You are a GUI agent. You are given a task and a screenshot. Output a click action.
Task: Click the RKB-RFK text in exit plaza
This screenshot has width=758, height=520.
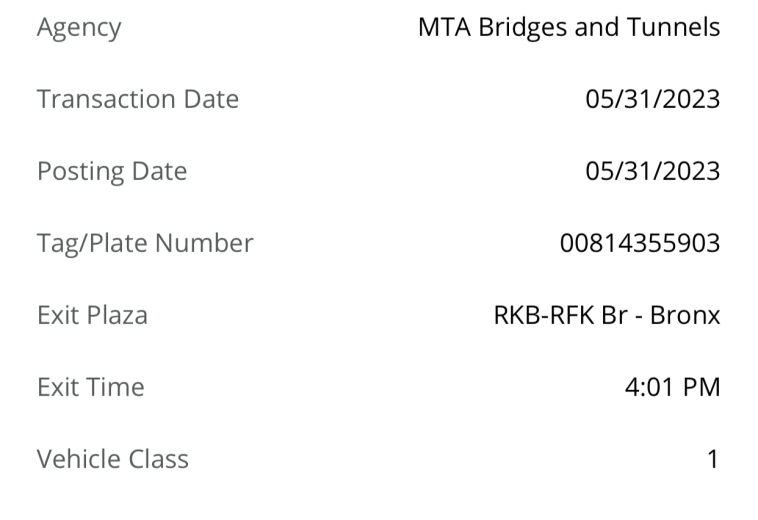pos(544,315)
